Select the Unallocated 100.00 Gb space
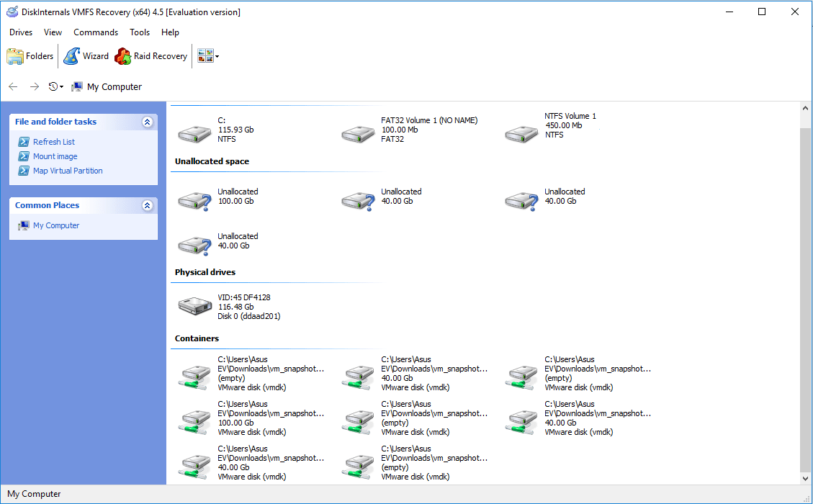 click(217, 200)
